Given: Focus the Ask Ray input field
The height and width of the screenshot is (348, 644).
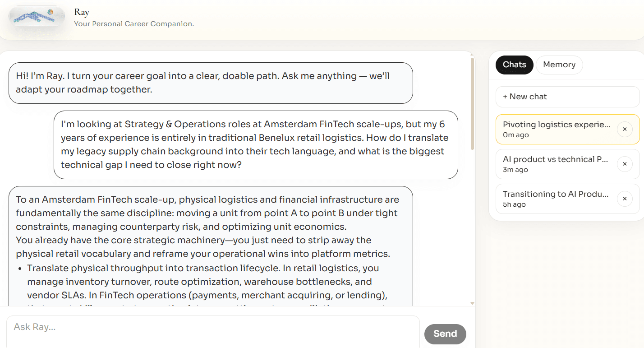Looking at the screenshot, I should coord(213,331).
